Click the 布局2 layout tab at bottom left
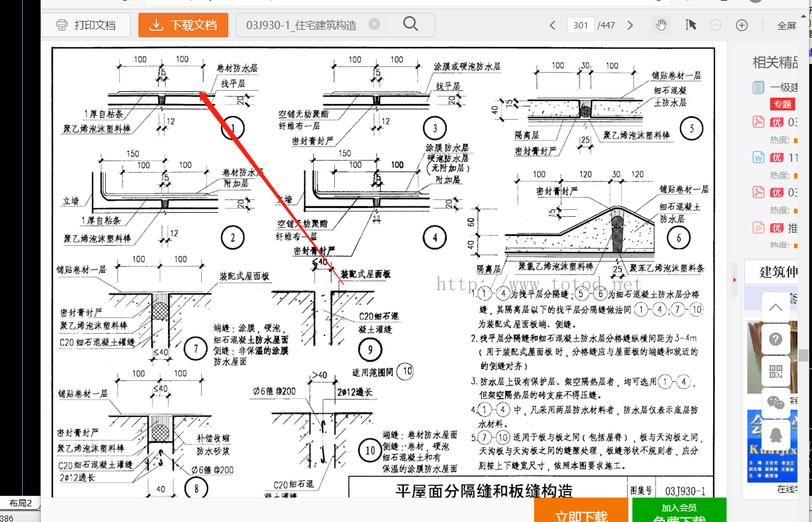This screenshot has width=812, height=522. (x=20, y=503)
